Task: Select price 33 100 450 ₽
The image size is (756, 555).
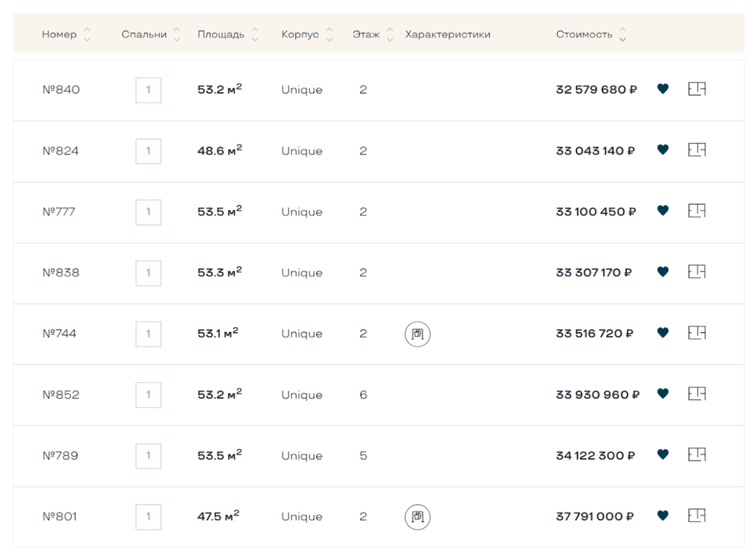Action: (596, 212)
